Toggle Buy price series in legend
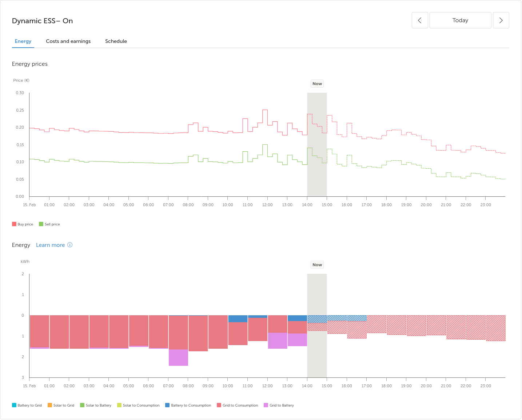The height and width of the screenshot is (420, 522). click(23, 224)
